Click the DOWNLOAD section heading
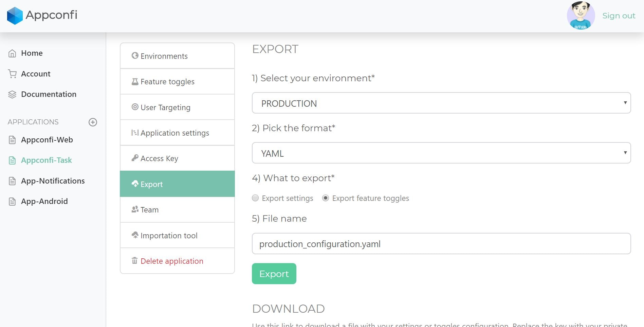 (x=289, y=309)
